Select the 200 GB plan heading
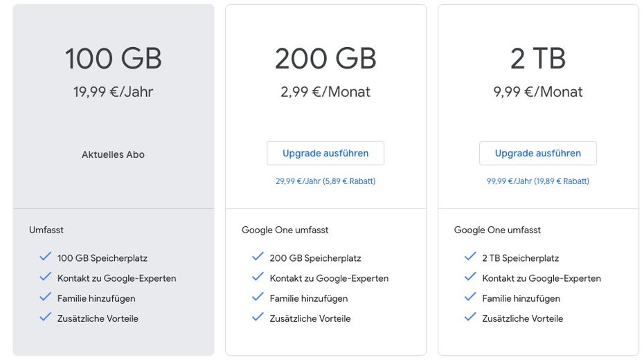Viewport: 644px width, 362px height. click(x=325, y=59)
